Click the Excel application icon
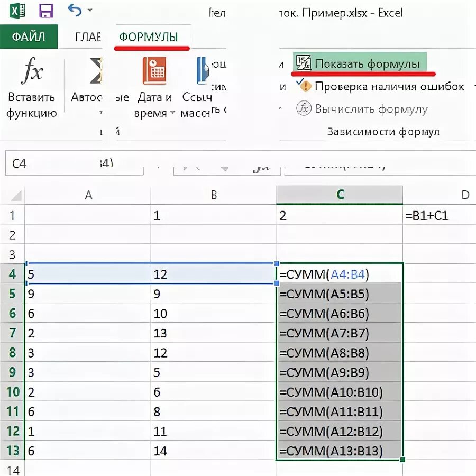Image resolution: width=476 pixels, height=476 pixels. (17, 11)
